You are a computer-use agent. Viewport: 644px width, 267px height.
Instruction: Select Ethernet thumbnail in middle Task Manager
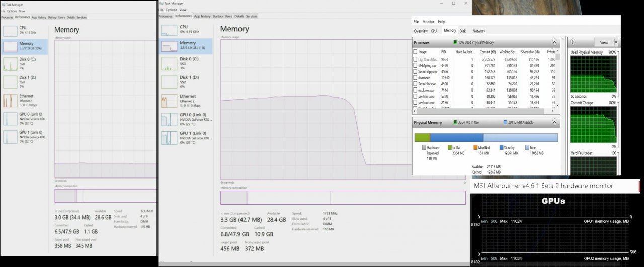click(x=169, y=101)
